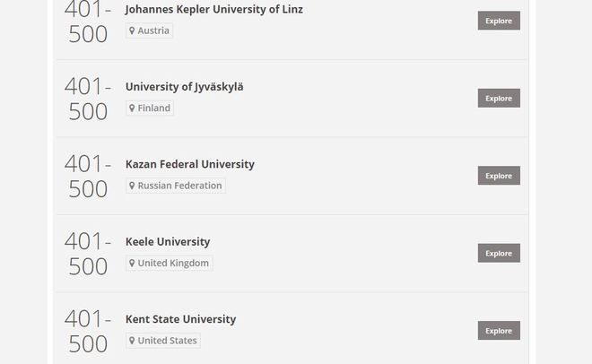Explore Kent State University listing

pyautogui.click(x=499, y=331)
